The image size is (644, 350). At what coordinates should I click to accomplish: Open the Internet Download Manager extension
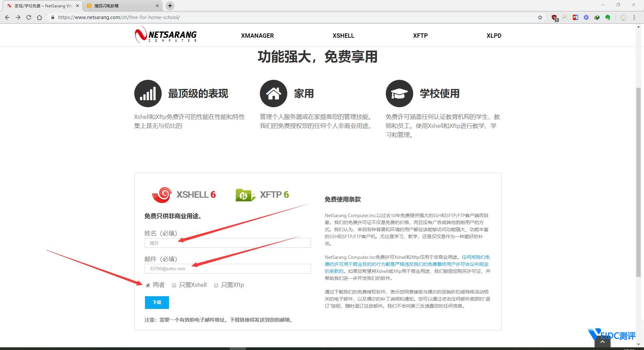[597, 17]
